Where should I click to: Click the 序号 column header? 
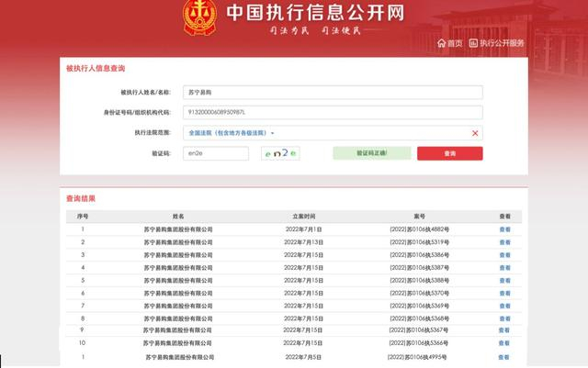click(x=83, y=217)
